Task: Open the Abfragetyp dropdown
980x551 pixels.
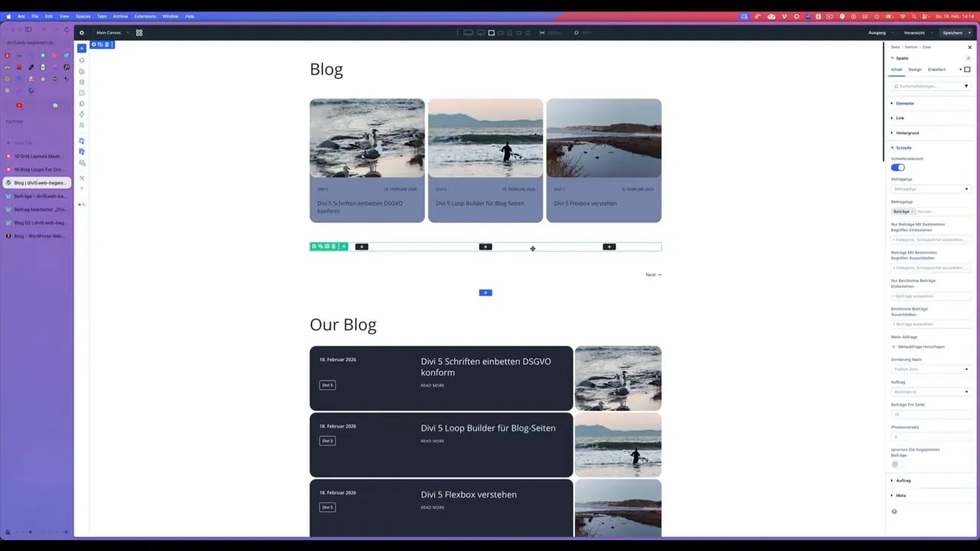Action: (x=930, y=188)
